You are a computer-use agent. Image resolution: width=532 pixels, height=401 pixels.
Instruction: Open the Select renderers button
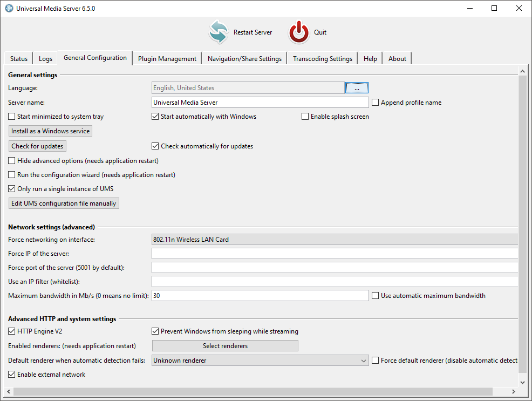[226, 346]
